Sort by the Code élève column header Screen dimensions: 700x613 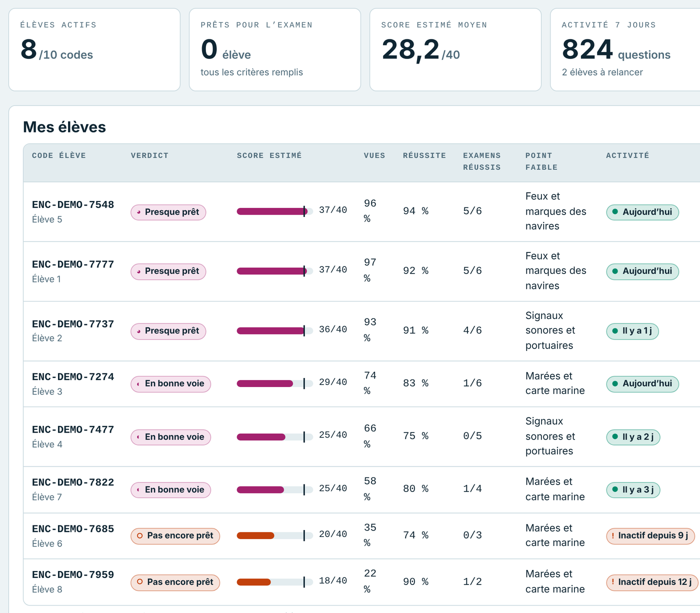click(x=59, y=155)
